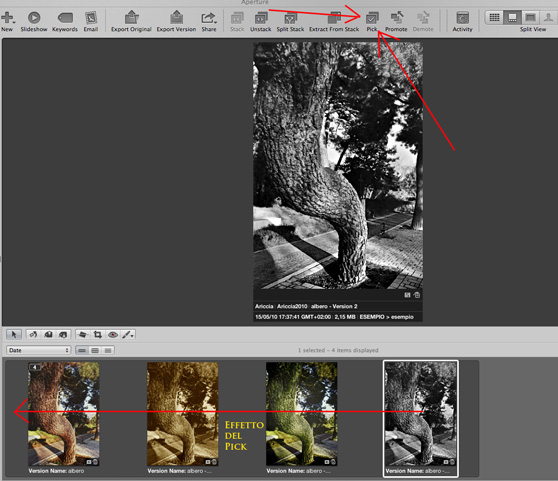Viewport: 558px width, 481px height.
Task: Click the stack count badge on first thumbnail
Action: coord(35,367)
